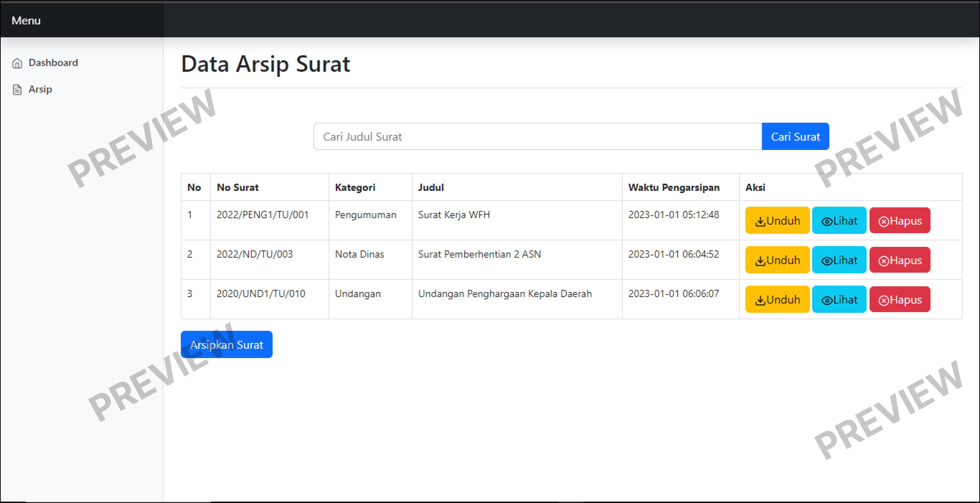Screen dimensions: 980x503
Task: Click the Dashboard home icon in sidebar
Action: tap(17, 63)
